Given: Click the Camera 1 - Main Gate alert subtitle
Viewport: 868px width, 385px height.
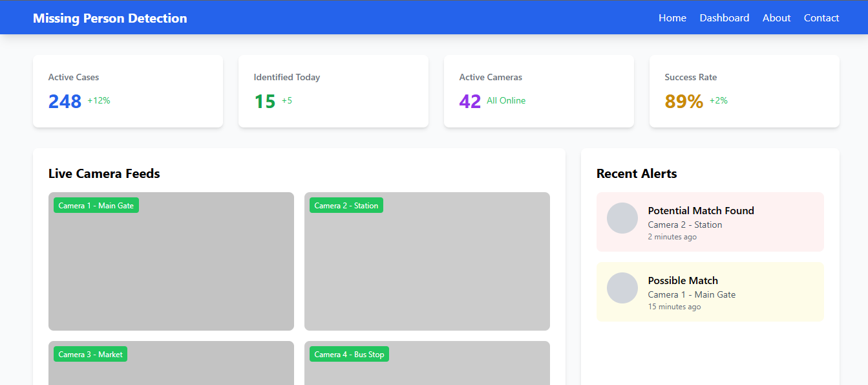Looking at the screenshot, I should 692,294.
